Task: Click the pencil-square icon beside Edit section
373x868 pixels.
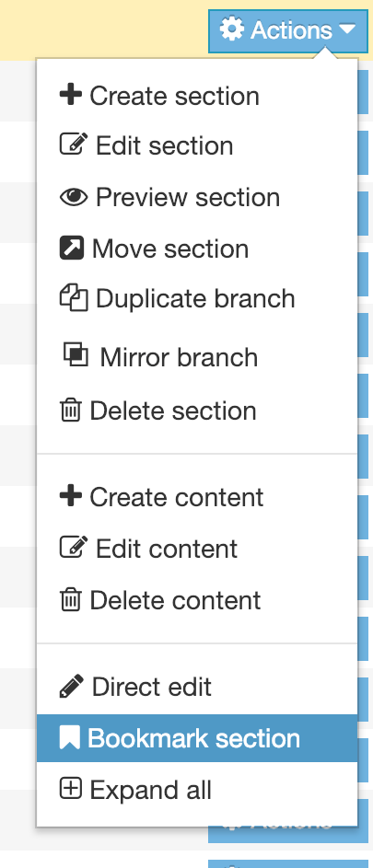Action: [74, 145]
